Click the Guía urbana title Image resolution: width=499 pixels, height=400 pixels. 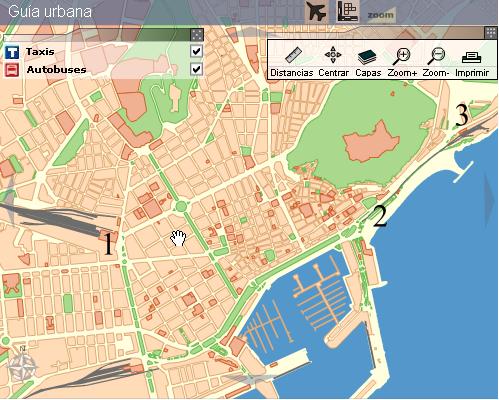[50, 11]
